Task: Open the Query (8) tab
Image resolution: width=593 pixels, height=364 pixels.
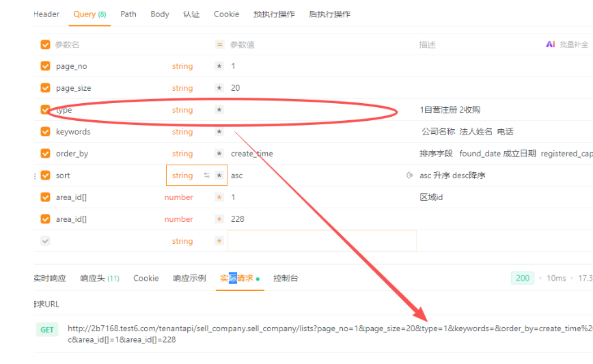Action: (x=89, y=14)
